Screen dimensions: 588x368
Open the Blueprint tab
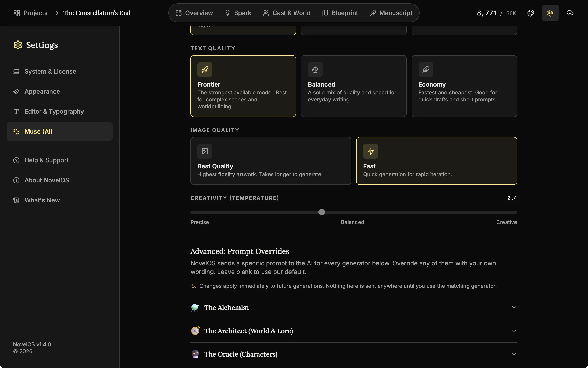pos(340,13)
